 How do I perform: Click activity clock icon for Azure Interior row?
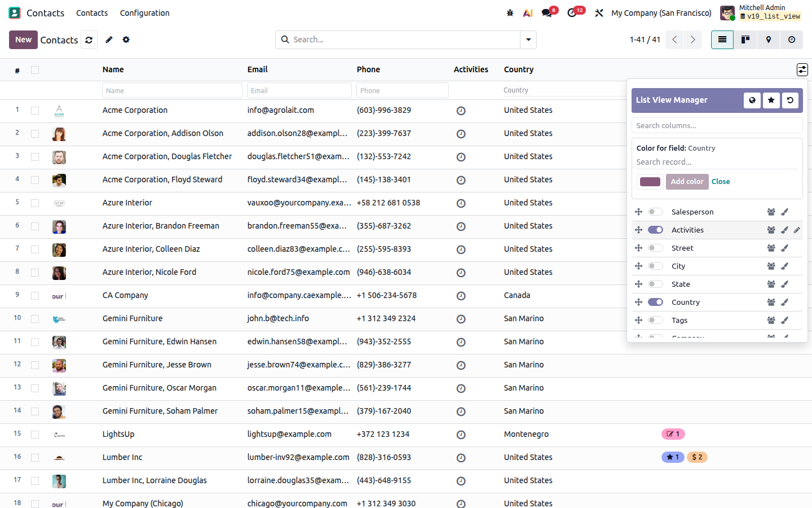pyautogui.click(x=461, y=203)
